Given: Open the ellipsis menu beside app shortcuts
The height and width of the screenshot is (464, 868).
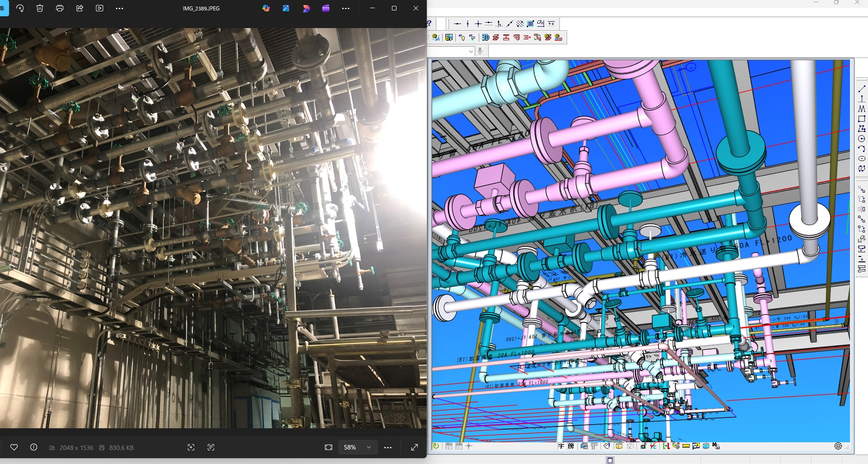Looking at the screenshot, I should (x=346, y=8).
